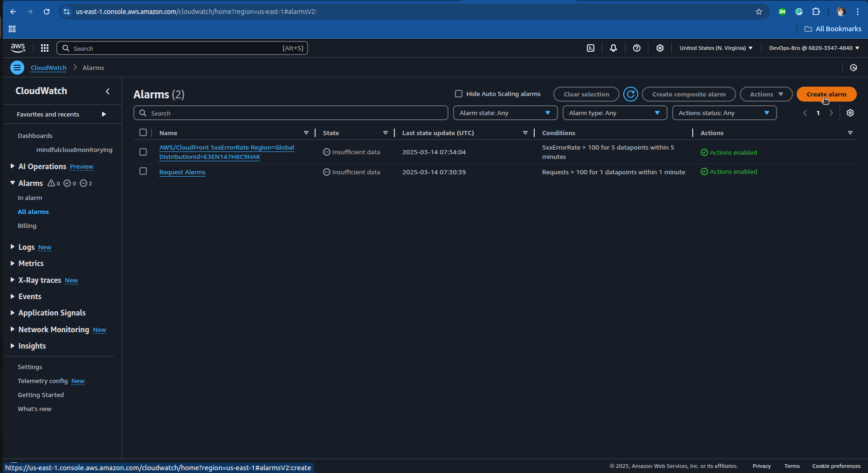Toggle the navigation hamburger menu
The image size is (868, 473).
pos(17,68)
